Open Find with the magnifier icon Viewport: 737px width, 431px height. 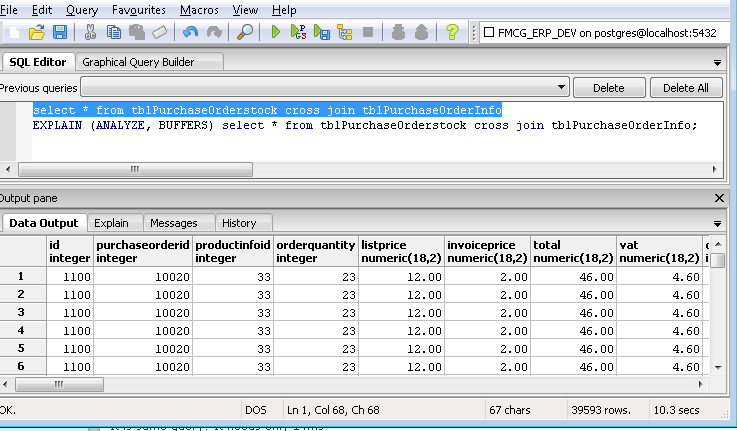click(244, 33)
